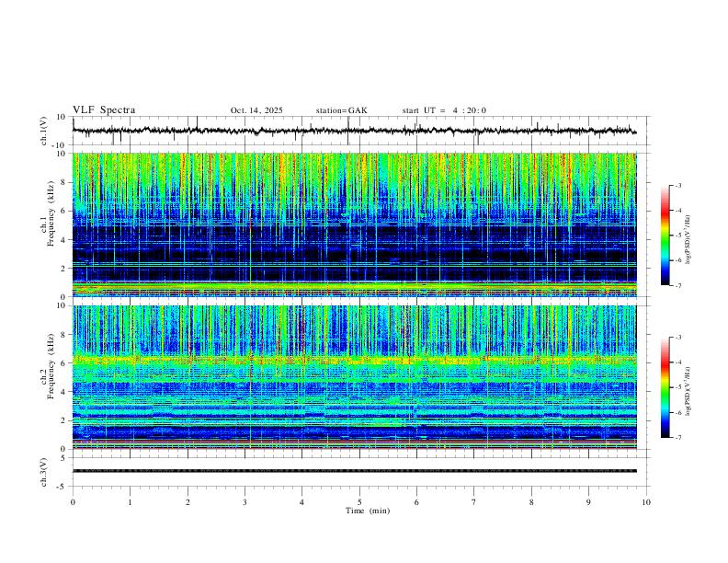The image size is (728, 563).
Task: Click the "-3" label on ch.1 colorbar
Action: (678, 185)
